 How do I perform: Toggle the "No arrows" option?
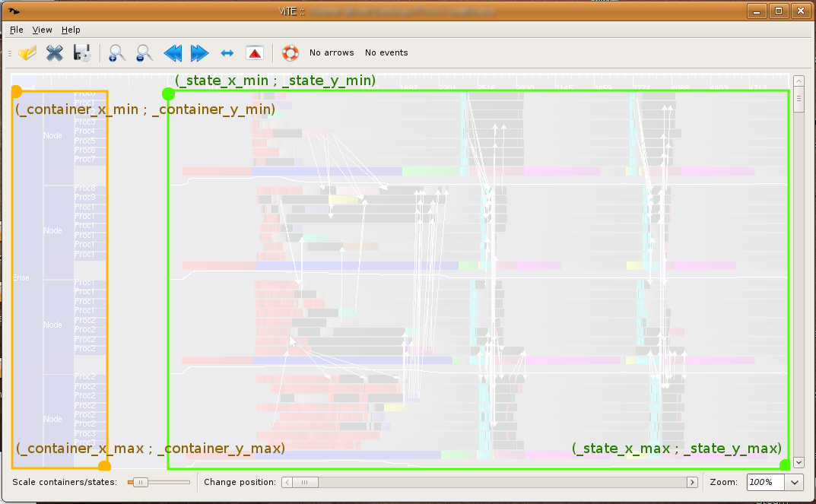point(332,53)
